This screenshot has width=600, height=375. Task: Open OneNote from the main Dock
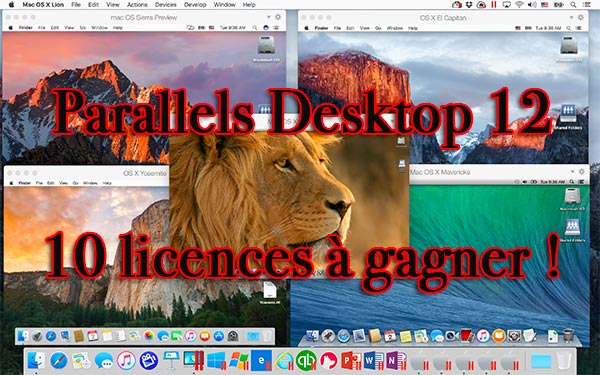pyautogui.click(x=396, y=361)
